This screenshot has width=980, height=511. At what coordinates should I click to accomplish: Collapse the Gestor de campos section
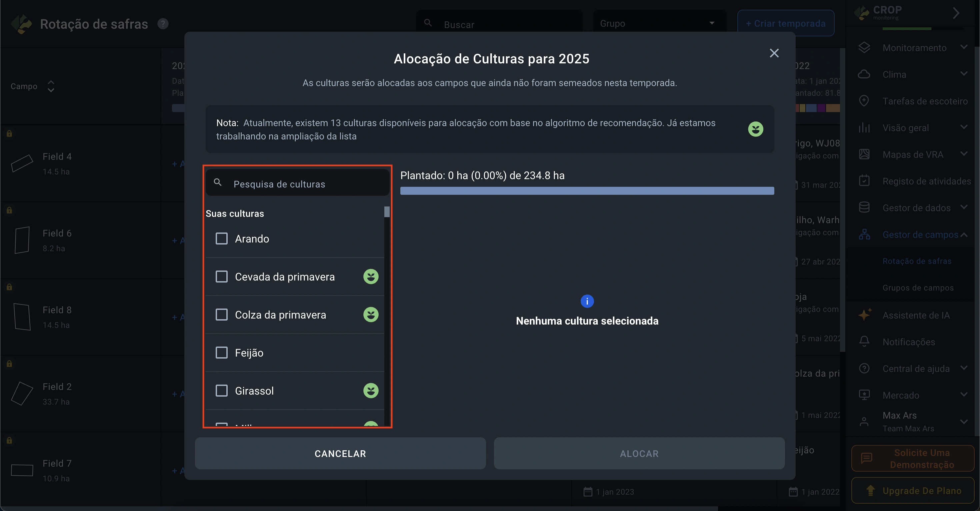coord(964,234)
